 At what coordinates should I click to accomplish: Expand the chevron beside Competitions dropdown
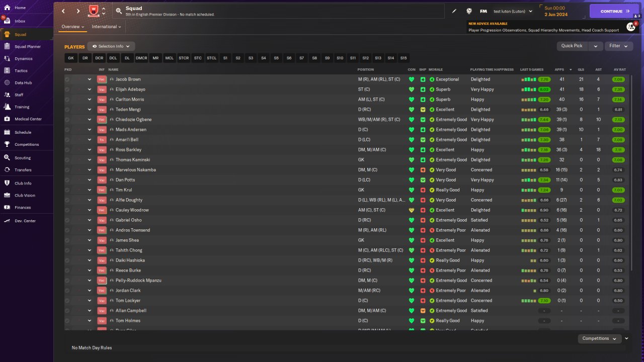pyautogui.click(x=626, y=338)
